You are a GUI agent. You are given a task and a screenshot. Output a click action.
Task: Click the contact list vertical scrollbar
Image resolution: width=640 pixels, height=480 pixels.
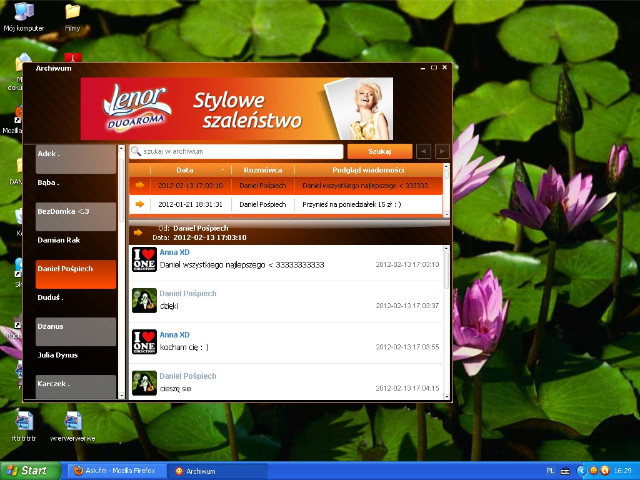(x=121, y=272)
